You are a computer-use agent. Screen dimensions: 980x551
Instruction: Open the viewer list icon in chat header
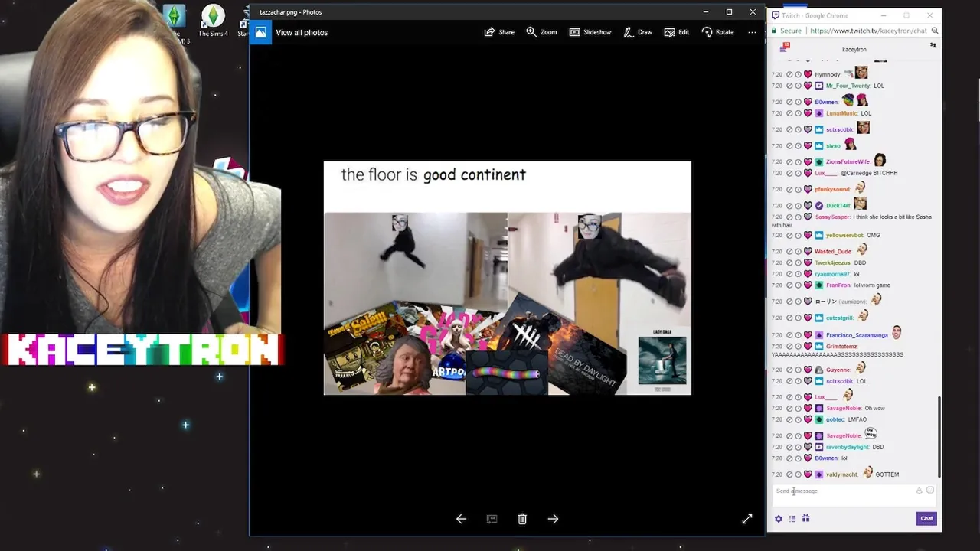coord(933,46)
